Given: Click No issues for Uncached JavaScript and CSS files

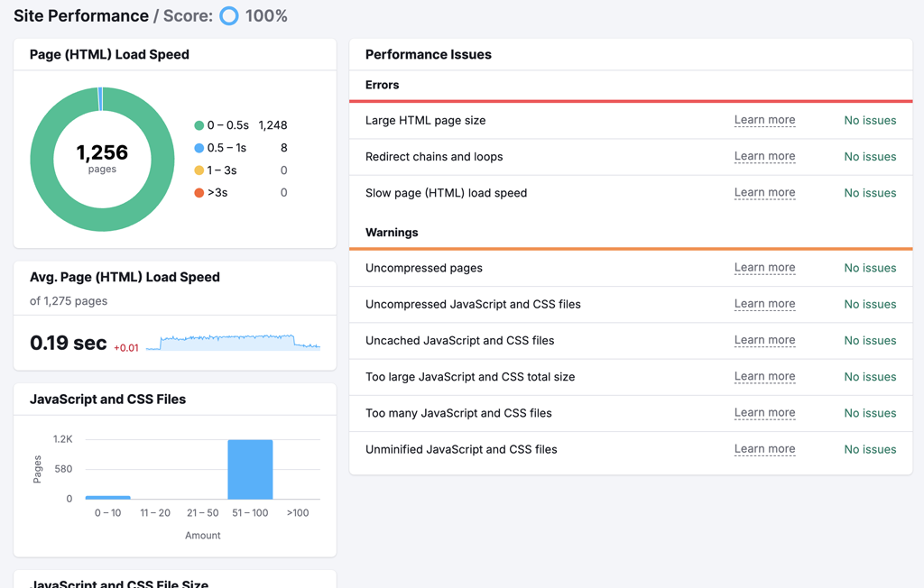Looking at the screenshot, I should (x=870, y=341).
